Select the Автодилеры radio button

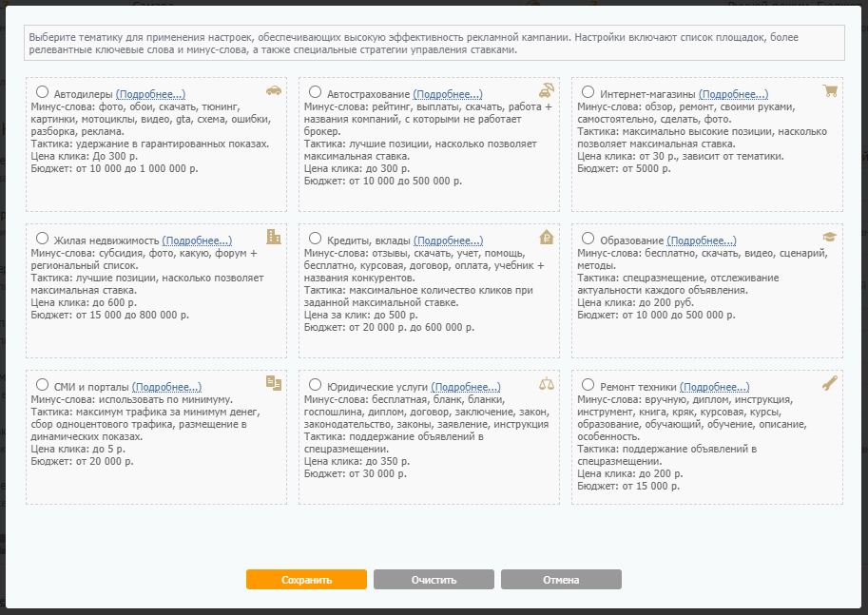click(42, 92)
